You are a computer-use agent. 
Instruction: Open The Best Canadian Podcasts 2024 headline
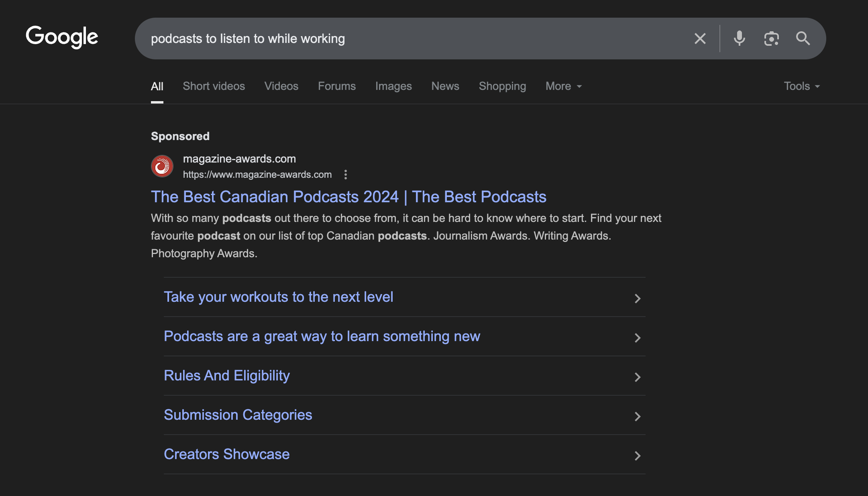coord(348,197)
